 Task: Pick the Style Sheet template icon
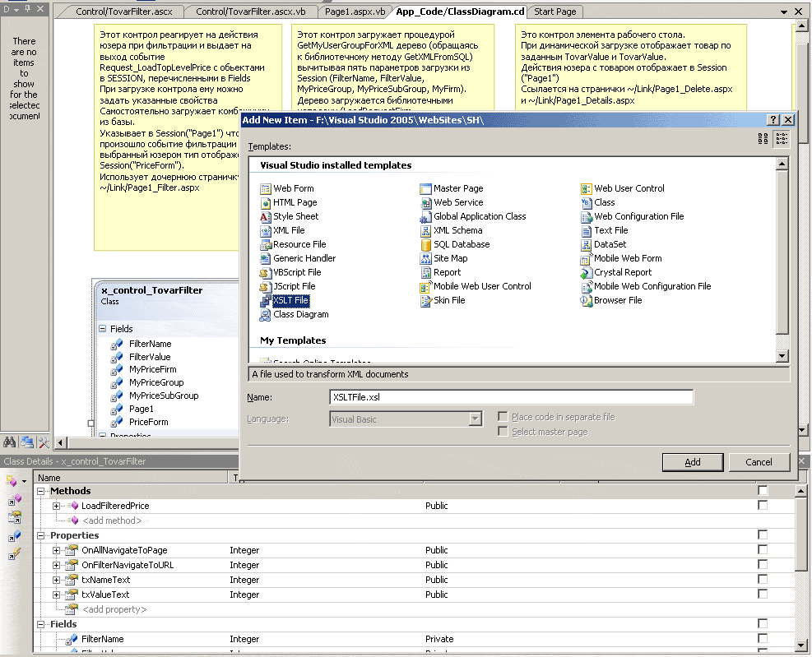[266, 216]
